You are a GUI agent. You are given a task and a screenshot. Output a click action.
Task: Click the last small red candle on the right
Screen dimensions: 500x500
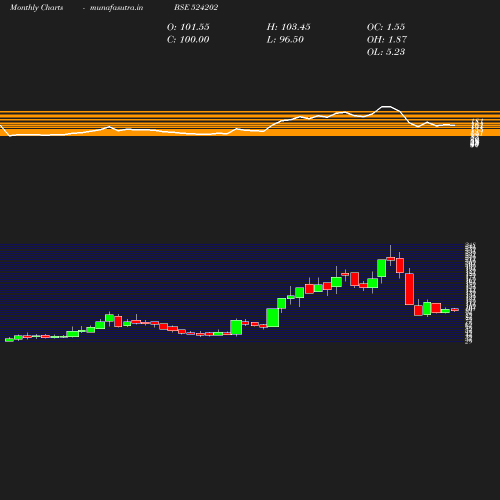(x=455, y=310)
